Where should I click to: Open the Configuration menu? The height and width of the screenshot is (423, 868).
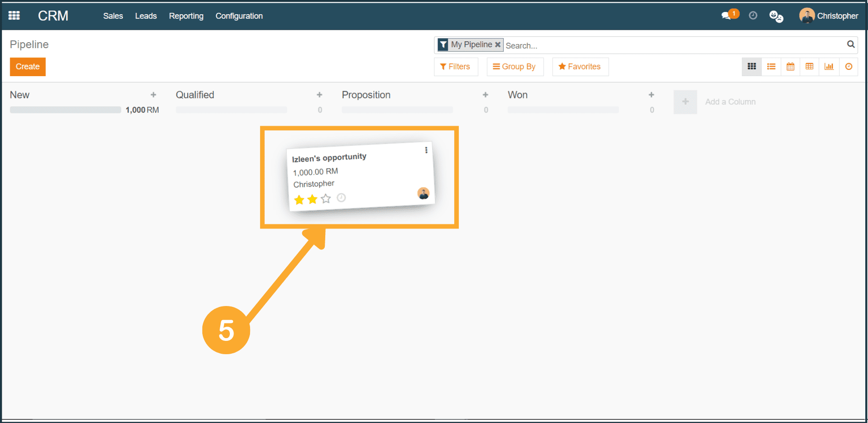[x=239, y=16]
